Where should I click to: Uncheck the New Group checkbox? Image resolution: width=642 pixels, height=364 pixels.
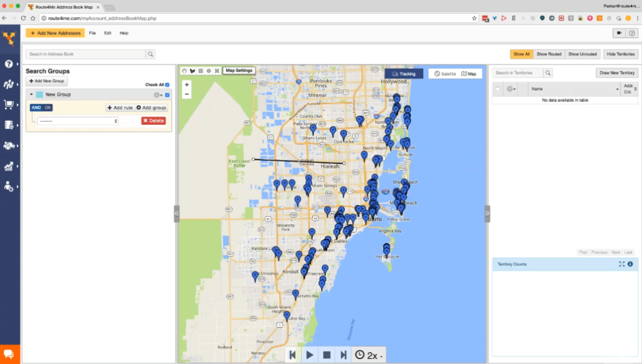(167, 95)
